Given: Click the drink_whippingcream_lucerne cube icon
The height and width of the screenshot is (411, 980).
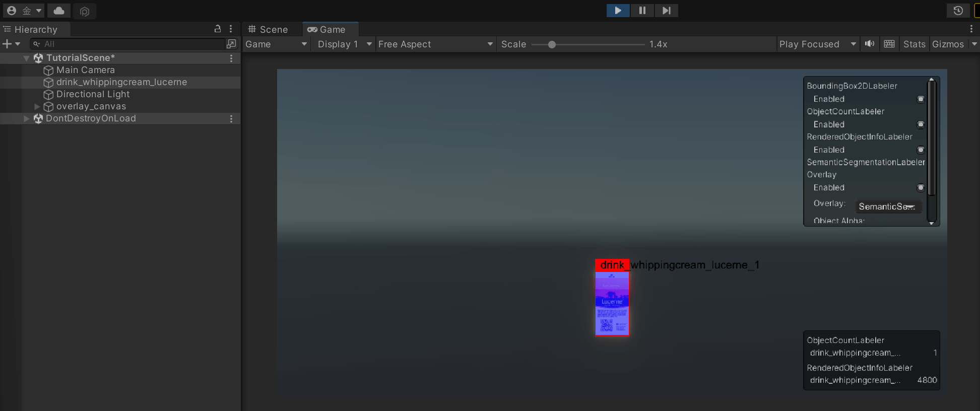Looking at the screenshot, I should pos(48,83).
